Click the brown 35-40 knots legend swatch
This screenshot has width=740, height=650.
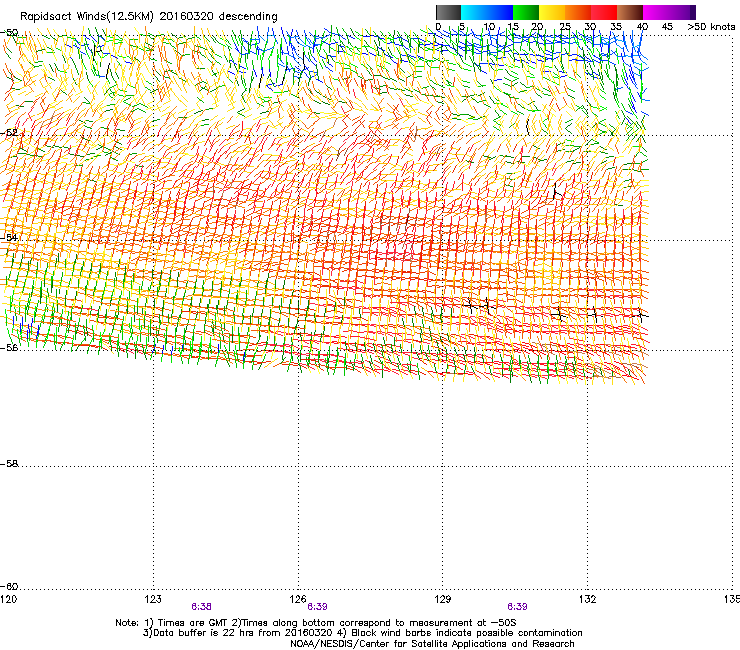(x=630, y=12)
